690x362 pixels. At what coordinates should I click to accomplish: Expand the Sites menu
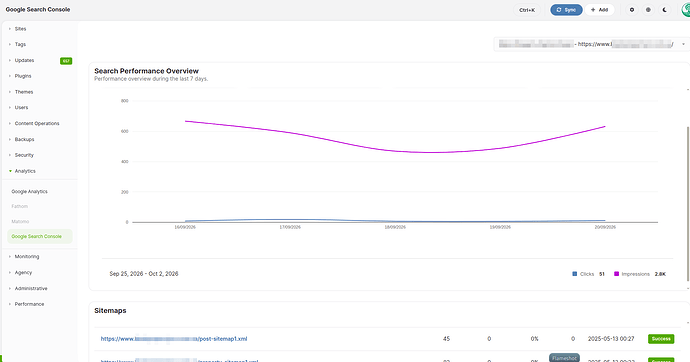(20, 29)
